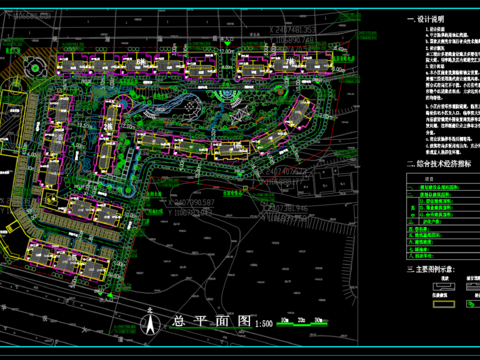Screen dimensions: 480x360
Task: Click the 项目 table header cell
Action: tap(429, 179)
